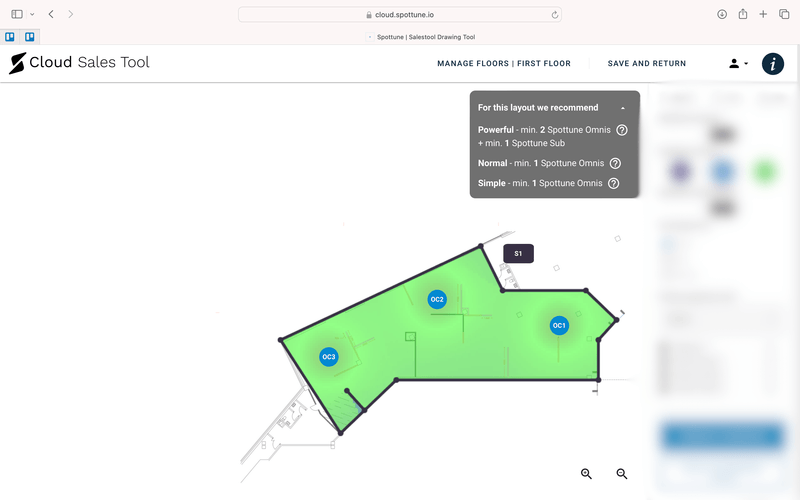The image size is (800, 500).
Task: Show the Safari tab overview
Action: tap(784, 14)
